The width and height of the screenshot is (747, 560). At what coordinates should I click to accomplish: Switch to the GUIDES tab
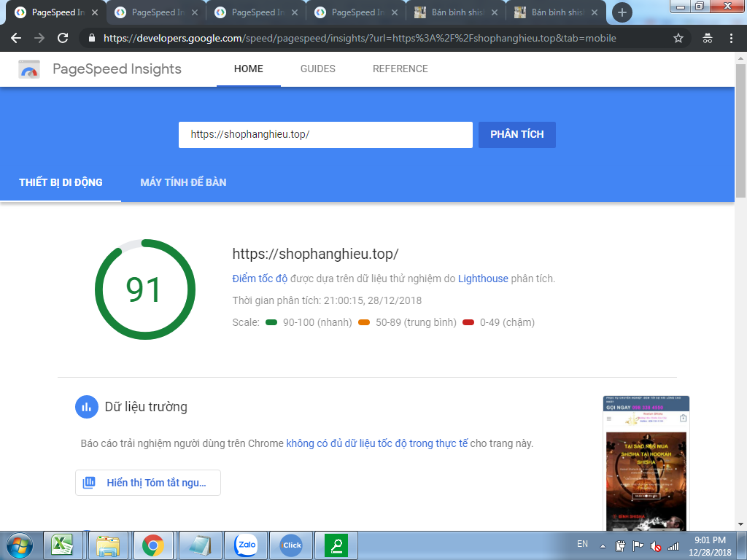[317, 69]
